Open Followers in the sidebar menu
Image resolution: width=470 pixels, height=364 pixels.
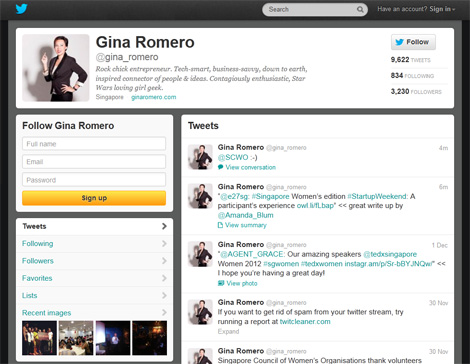[94, 261]
